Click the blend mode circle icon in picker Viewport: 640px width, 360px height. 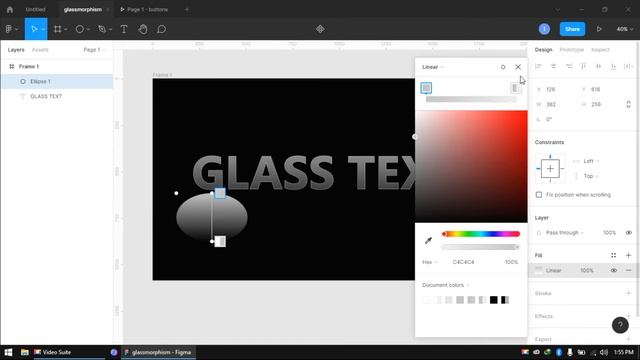pyautogui.click(x=503, y=67)
